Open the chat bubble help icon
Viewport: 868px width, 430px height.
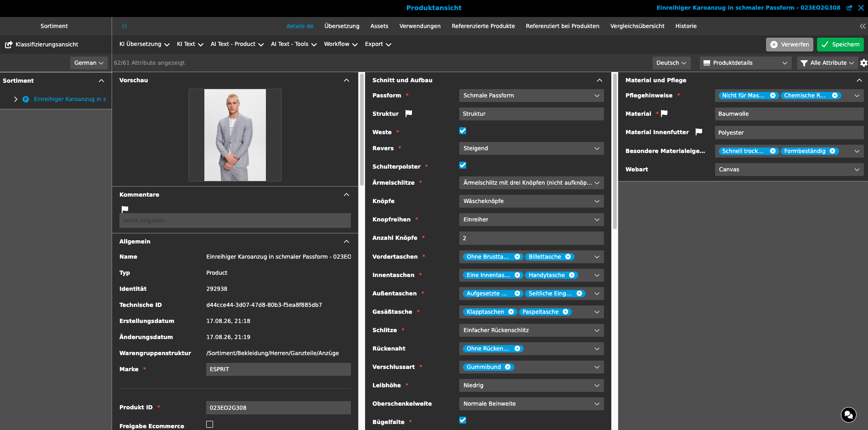(849, 415)
